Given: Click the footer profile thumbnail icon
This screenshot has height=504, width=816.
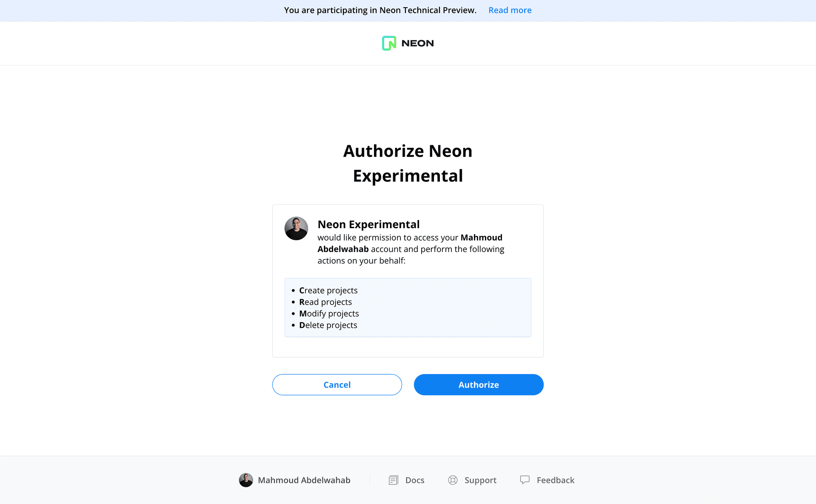Looking at the screenshot, I should pos(245,480).
